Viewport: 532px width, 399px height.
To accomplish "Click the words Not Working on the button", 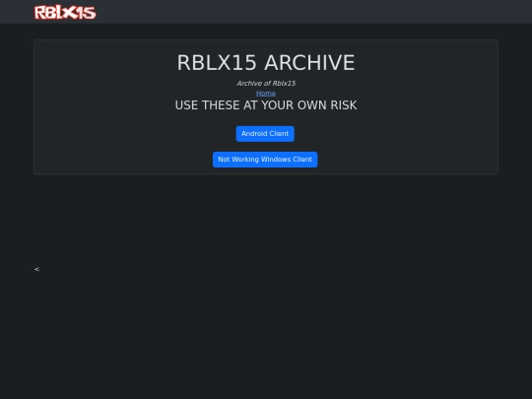I will (238, 160).
